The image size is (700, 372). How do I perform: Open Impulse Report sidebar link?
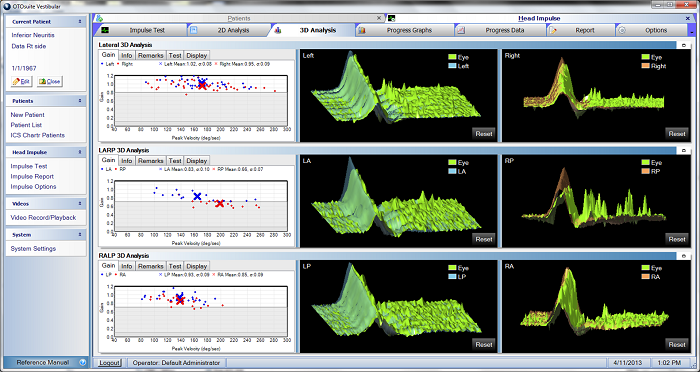pos(32,176)
